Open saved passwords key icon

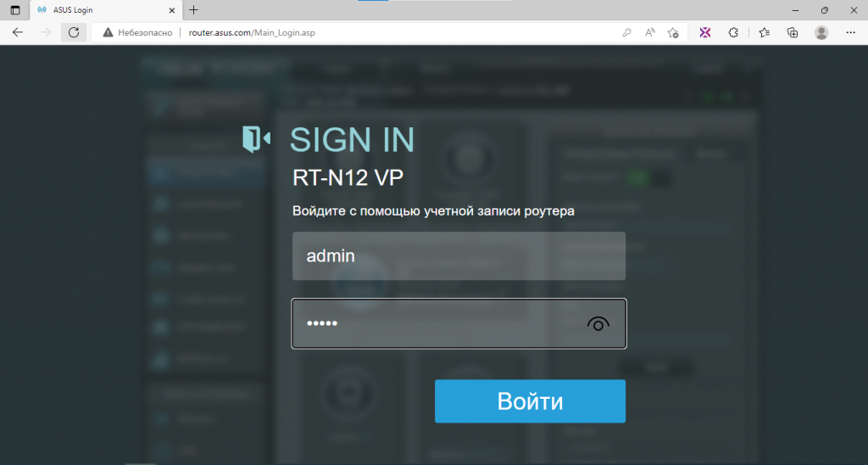626,33
